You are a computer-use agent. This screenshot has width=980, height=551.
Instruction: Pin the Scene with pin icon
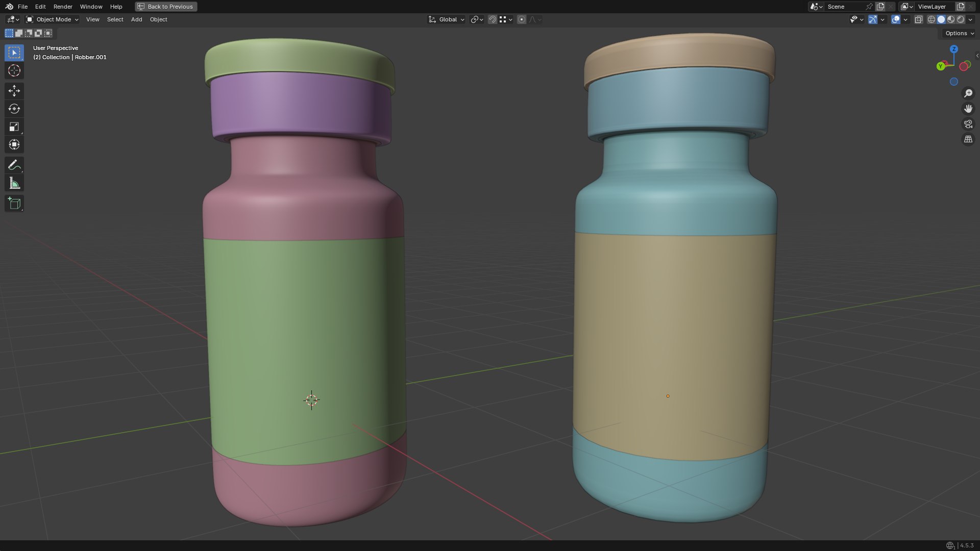[x=869, y=7]
